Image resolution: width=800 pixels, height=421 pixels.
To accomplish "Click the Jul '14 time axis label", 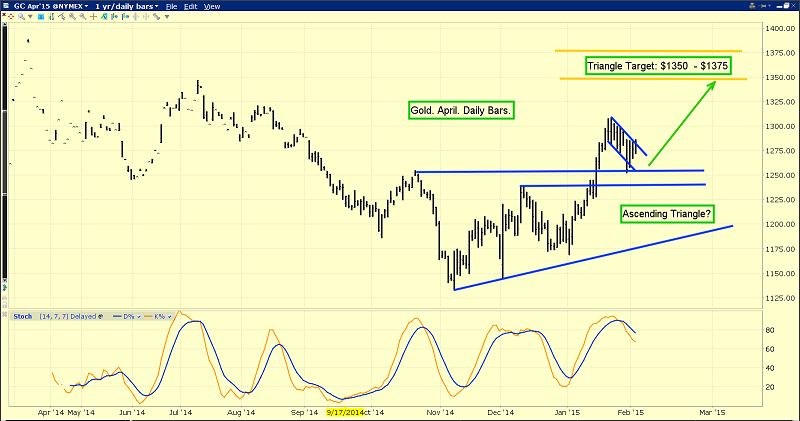I will coord(180,412).
